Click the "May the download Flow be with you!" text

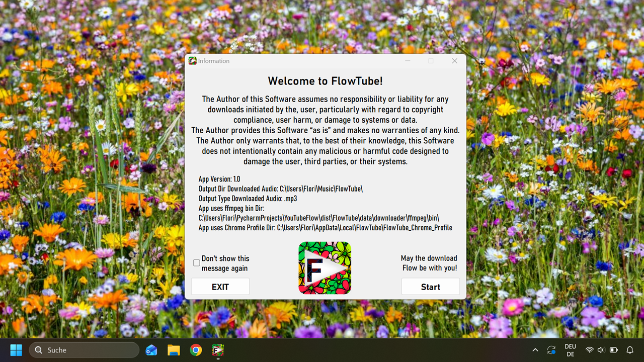(x=429, y=263)
